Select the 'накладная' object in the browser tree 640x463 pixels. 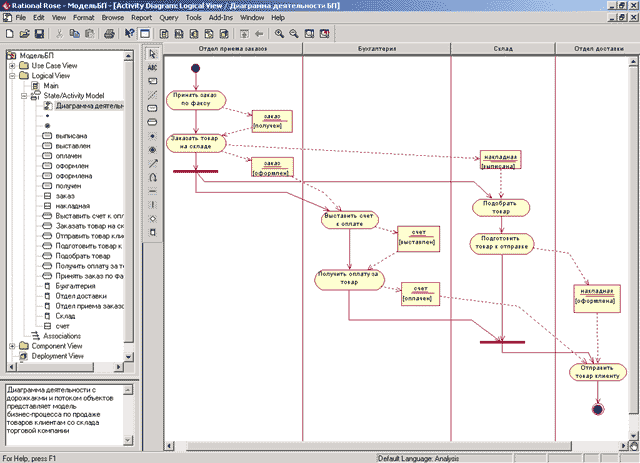pos(73,206)
